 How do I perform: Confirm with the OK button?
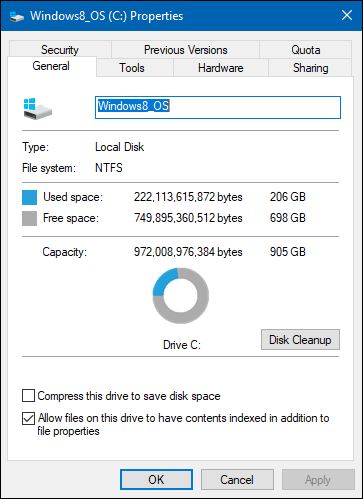tap(156, 480)
